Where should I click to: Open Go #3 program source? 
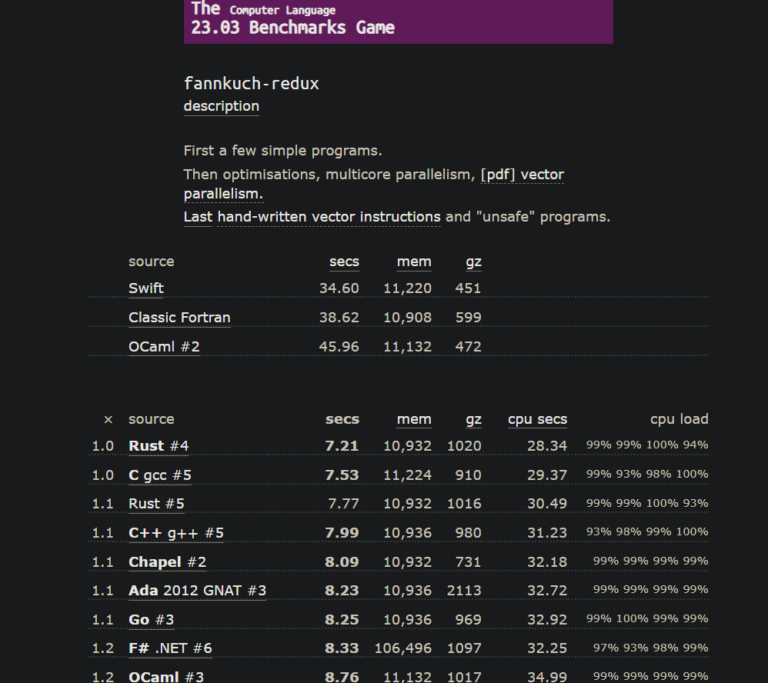[x=151, y=620]
